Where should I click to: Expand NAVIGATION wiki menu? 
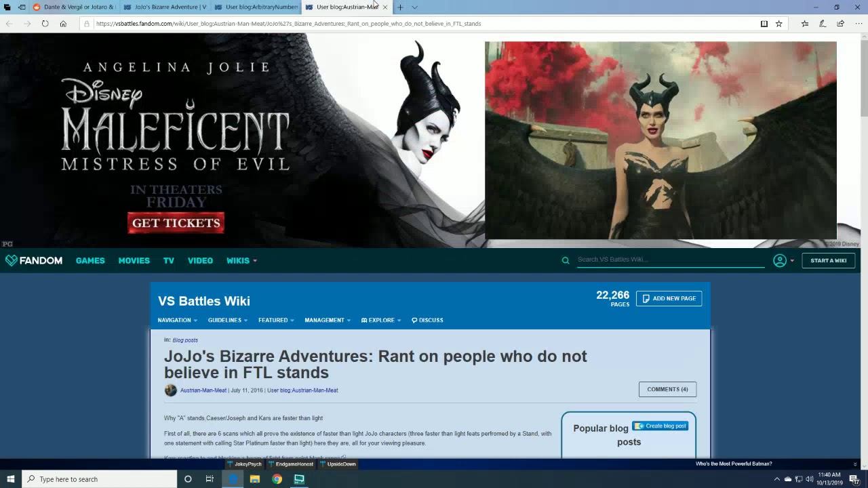tap(178, 320)
